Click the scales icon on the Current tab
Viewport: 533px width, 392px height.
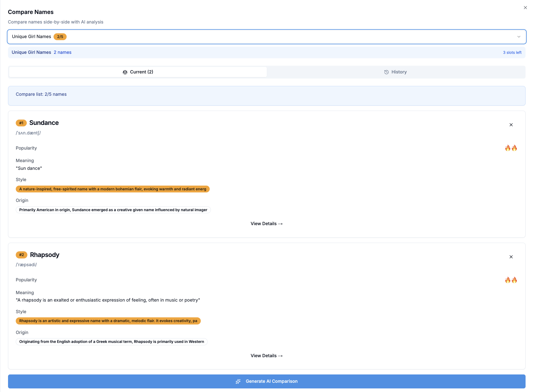pyautogui.click(x=125, y=72)
